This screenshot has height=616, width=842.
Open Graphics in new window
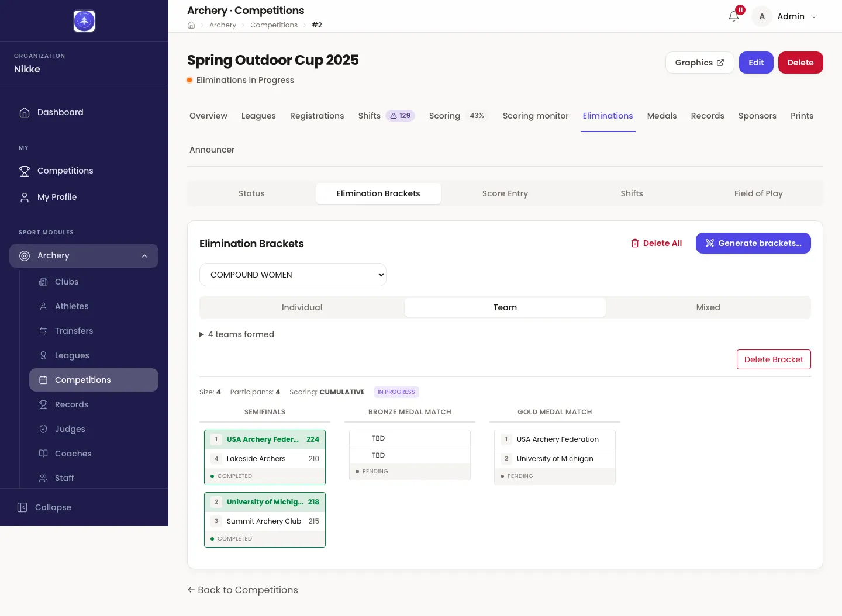point(699,63)
